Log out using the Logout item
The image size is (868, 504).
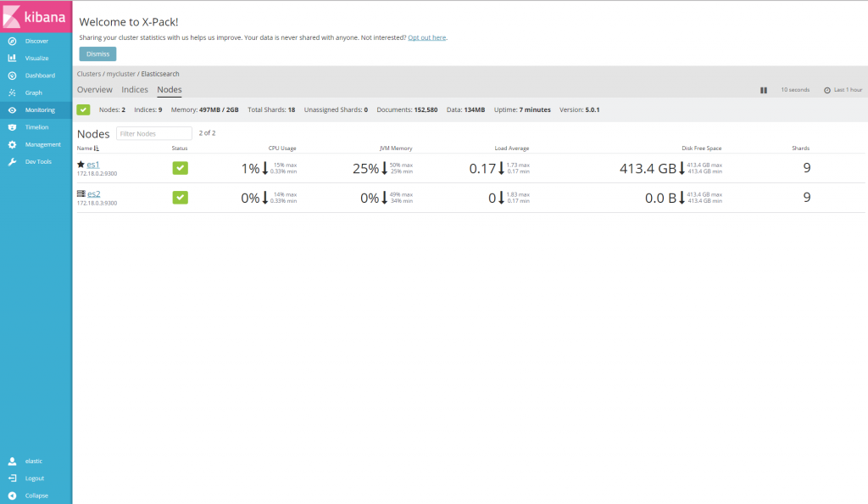(36, 478)
